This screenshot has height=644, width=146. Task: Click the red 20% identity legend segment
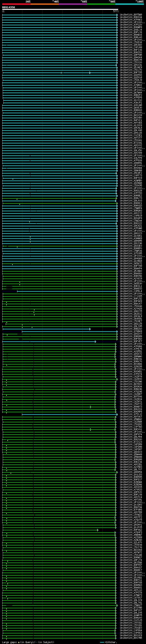16,4
